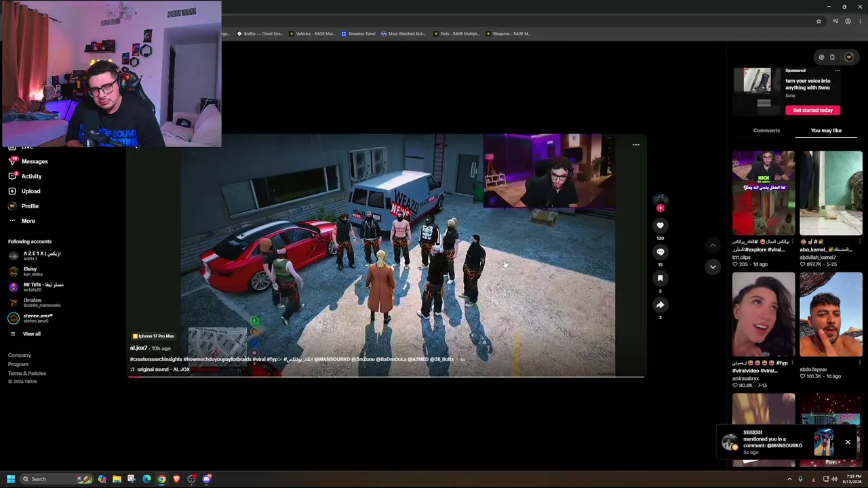
Task: Click the Upload plus icon in sidebar
Action: tap(12, 191)
